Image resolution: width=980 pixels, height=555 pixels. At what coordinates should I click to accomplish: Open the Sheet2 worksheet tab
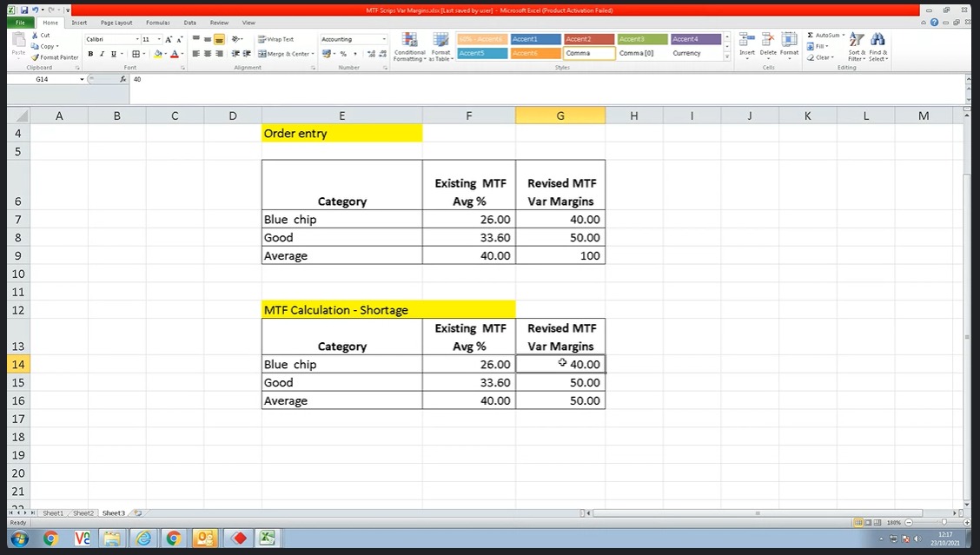click(x=83, y=513)
